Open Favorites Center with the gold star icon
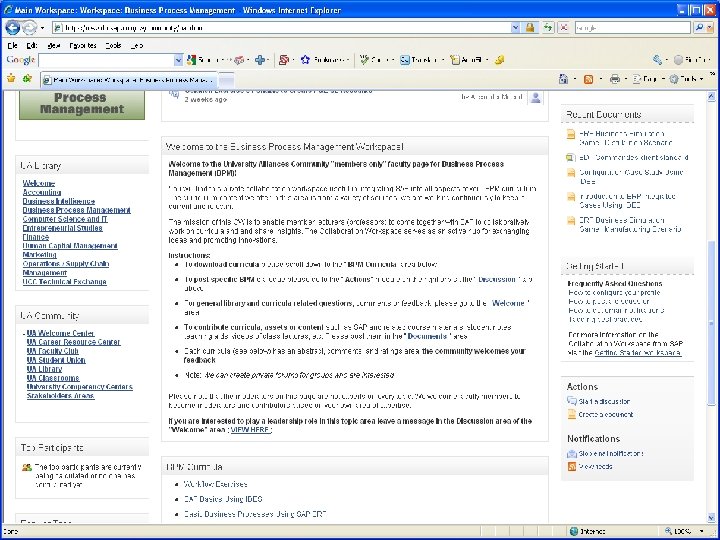The width and height of the screenshot is (720, 540). (x=11, y=79)
